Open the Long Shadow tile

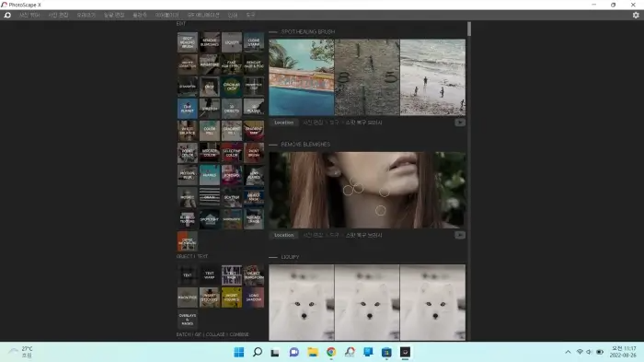254,298
